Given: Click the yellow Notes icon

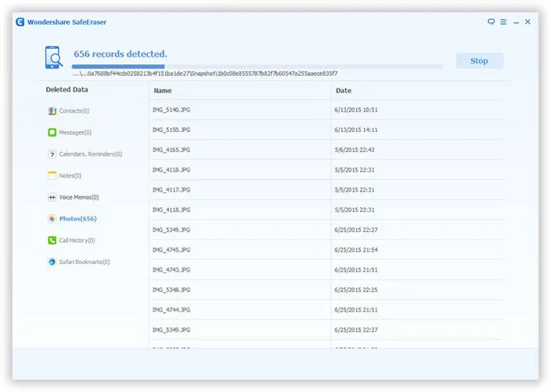Looking at the screenshot, I should 52,175.
